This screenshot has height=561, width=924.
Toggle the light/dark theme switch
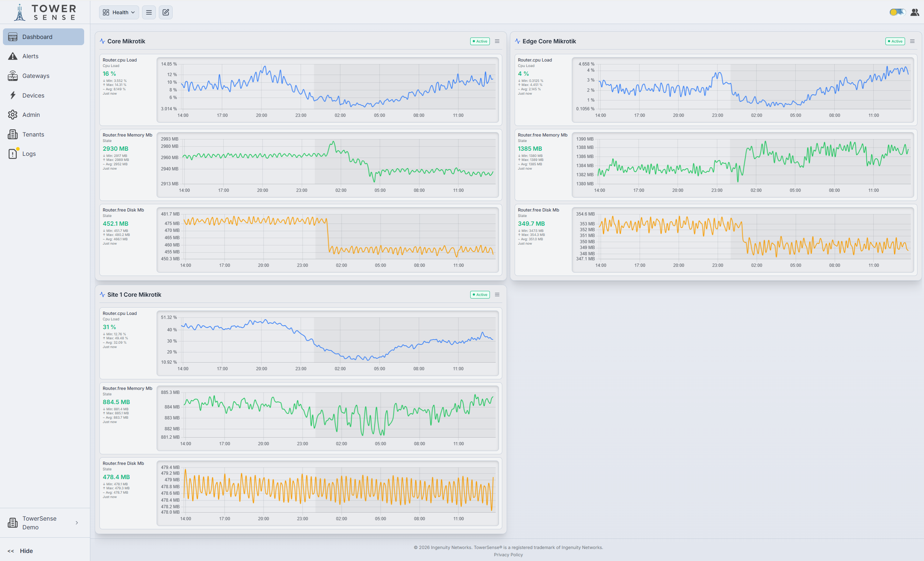[x=897, y=12]
